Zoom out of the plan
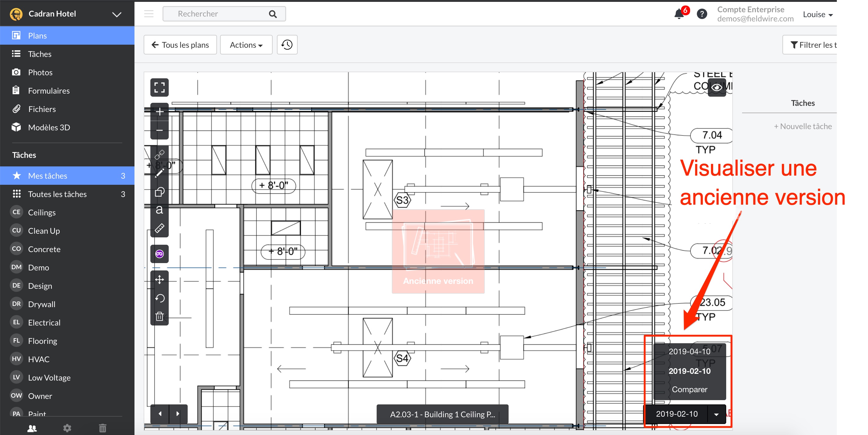This screenshot has height=435, width=868. coord(159,130)
